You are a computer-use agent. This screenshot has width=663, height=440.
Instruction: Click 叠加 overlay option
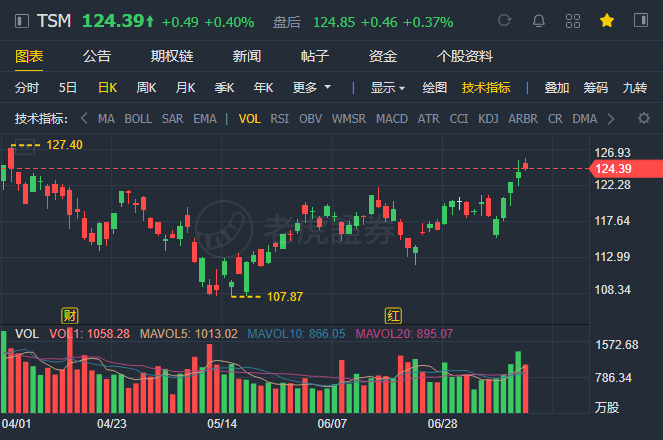click(556, 88)
